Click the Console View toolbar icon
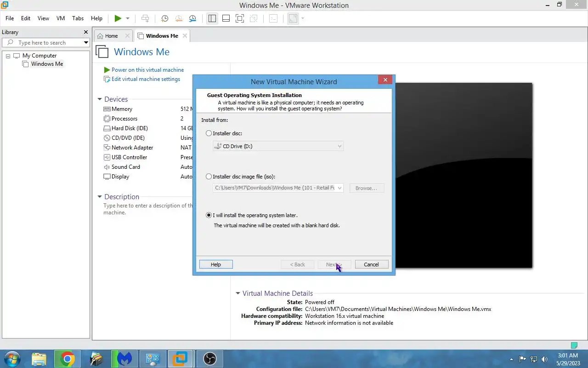 (273, 18)
